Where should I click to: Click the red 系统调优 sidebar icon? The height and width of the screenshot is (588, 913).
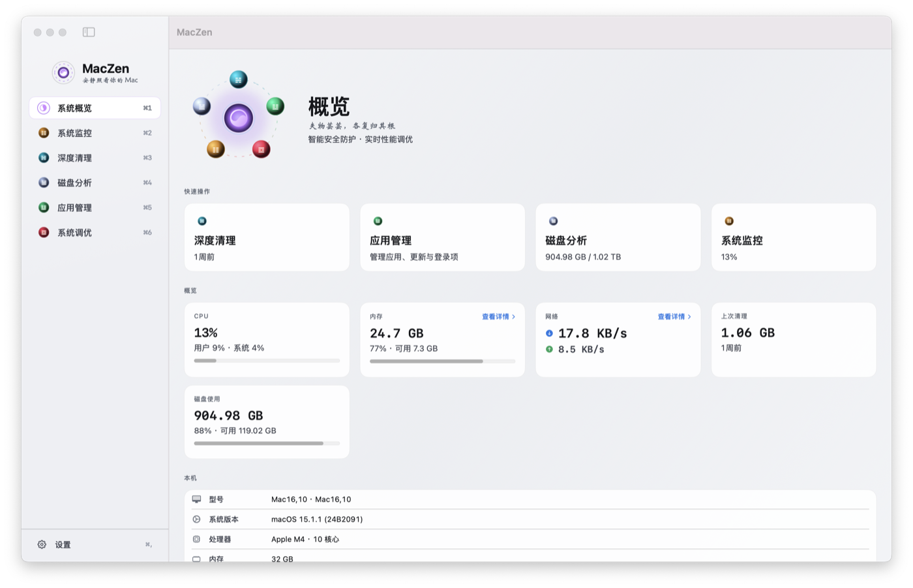(44, 233)
